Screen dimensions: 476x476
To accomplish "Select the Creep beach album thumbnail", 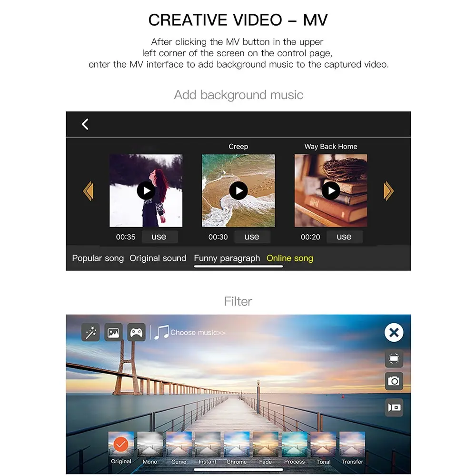I will click(238, 191).
